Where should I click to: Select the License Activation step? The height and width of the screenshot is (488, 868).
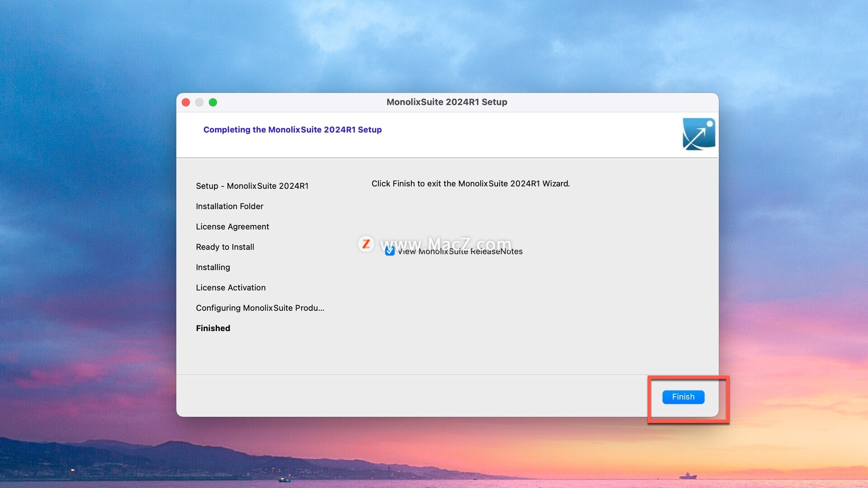pos(231,287)
